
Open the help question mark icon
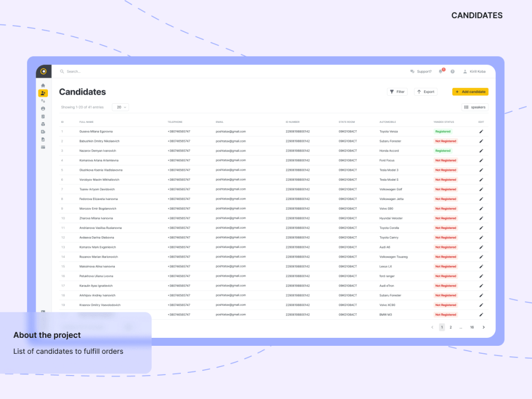(453, 72)
